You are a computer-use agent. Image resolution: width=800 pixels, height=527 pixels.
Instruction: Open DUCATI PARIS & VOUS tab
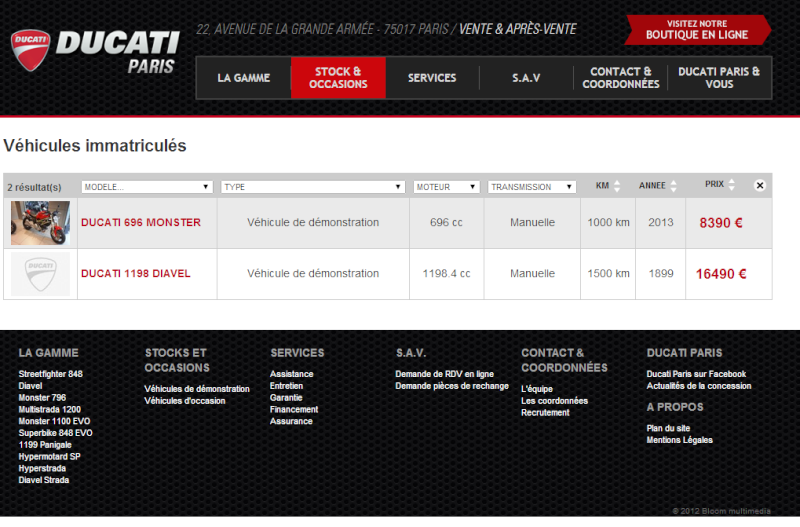tap(719, 78)
